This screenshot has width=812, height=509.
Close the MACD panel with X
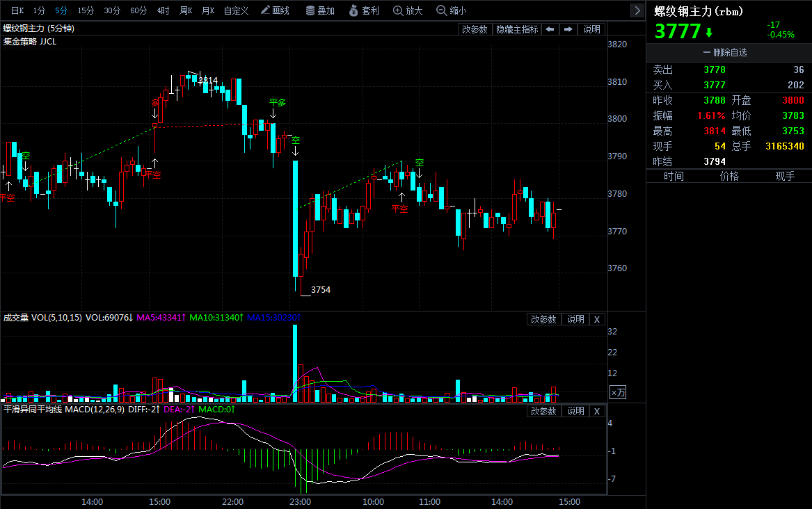596,411
